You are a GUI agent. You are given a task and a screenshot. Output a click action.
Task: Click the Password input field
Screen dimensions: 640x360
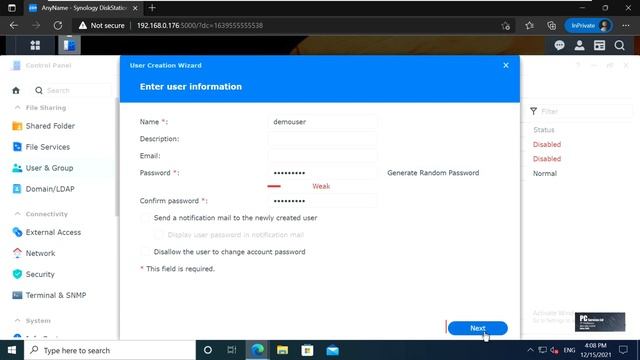(x=323, y=173)
